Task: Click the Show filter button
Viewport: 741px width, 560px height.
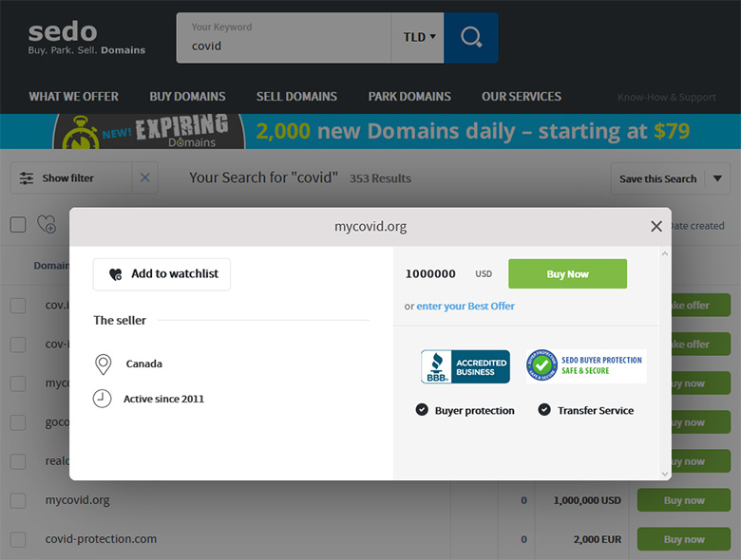Action: click(x=71, y=178)
